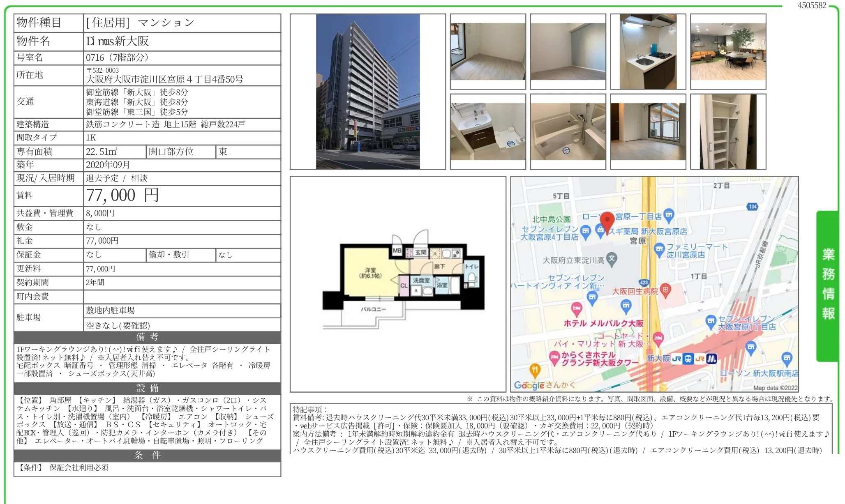Click the 134 road number marker on map
Screen dimensions: 845x504
753,206
